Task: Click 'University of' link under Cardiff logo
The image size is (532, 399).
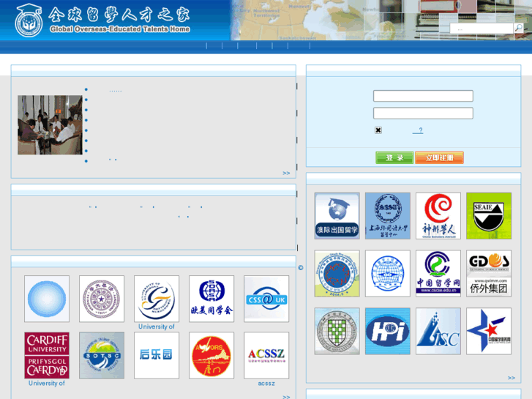Action: pos(47,384)
